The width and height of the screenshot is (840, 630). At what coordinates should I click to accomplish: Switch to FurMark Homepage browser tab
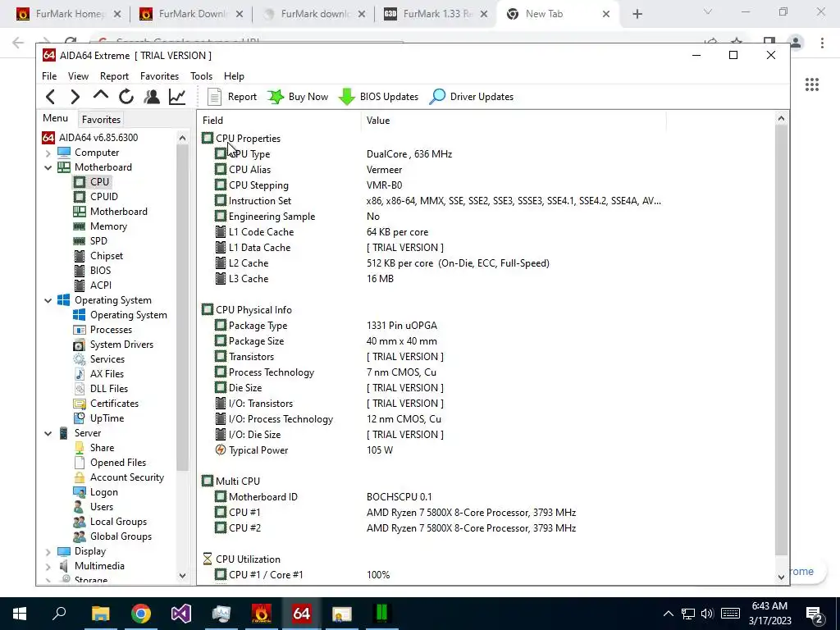[x=70, y=14]
